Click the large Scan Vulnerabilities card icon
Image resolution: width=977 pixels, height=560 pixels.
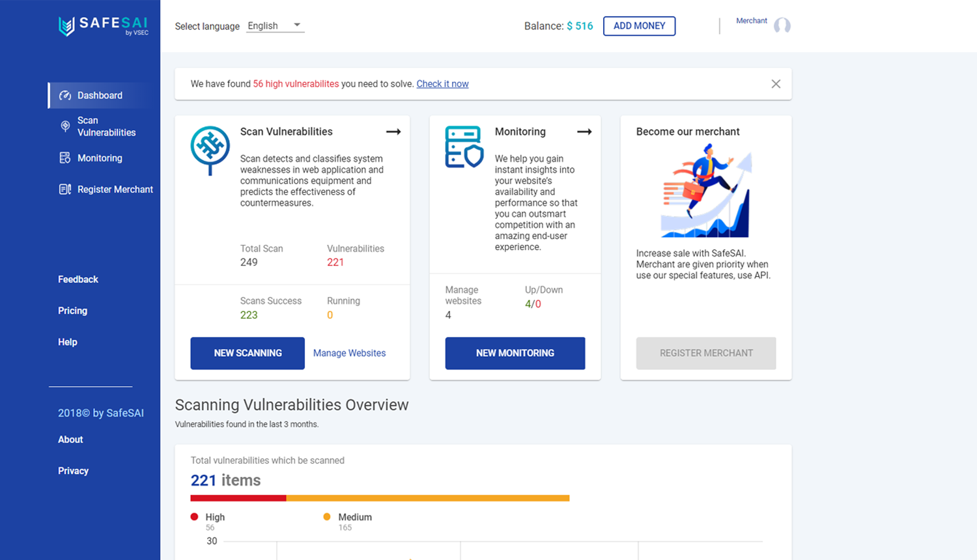[210, 150]
